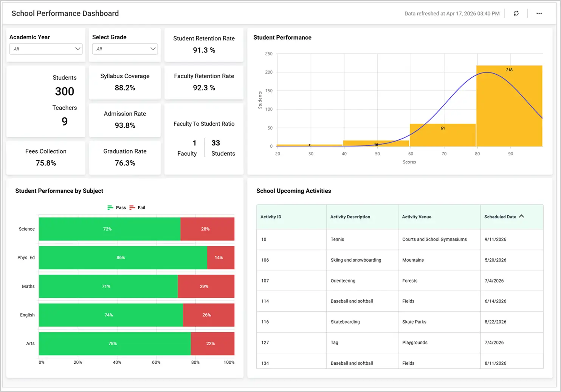Refresh the dashboard data
561x392 pixels.
point(516,13)
